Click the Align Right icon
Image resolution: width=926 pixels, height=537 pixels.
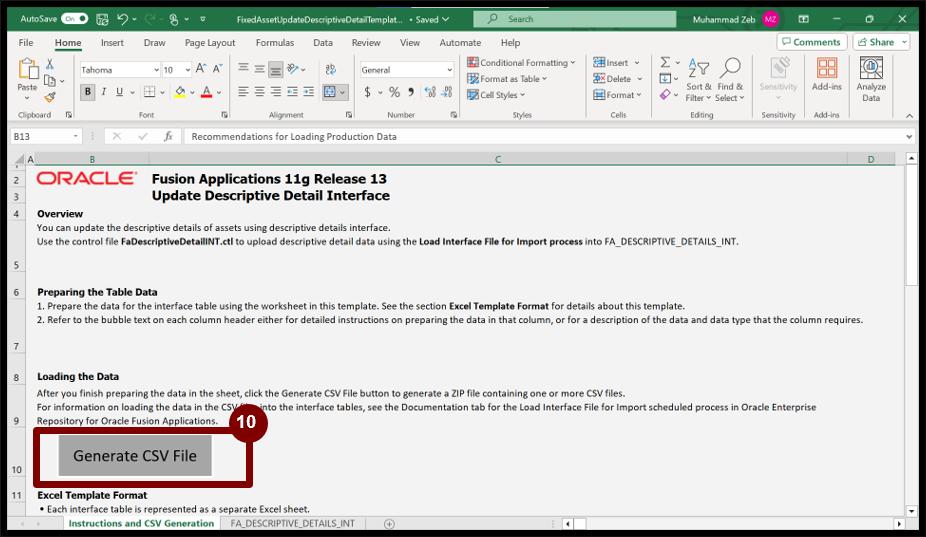276,92
